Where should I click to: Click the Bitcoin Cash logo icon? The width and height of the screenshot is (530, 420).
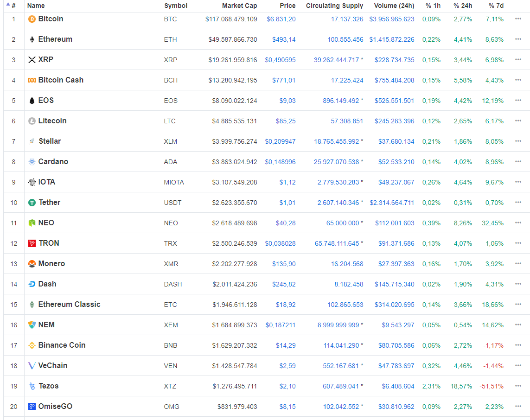click(x=32, y=80)
